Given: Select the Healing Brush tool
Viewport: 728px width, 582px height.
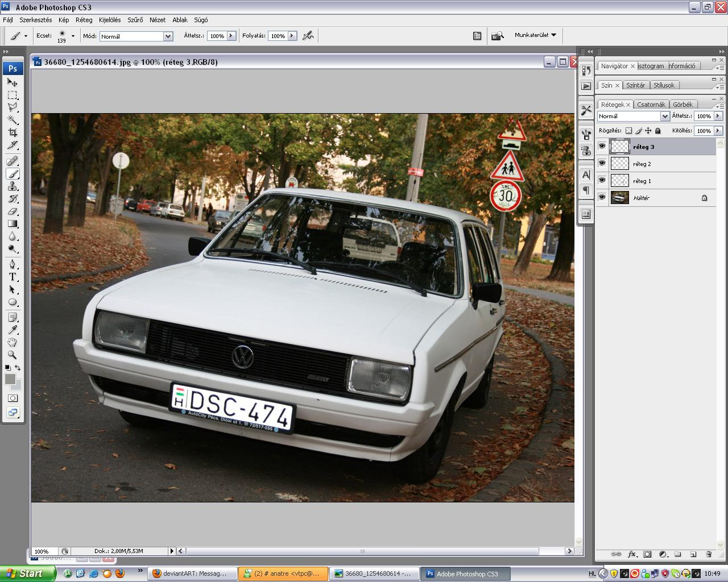Looking at the screenshot, I should pyautogui.click(x=13, y=161).
